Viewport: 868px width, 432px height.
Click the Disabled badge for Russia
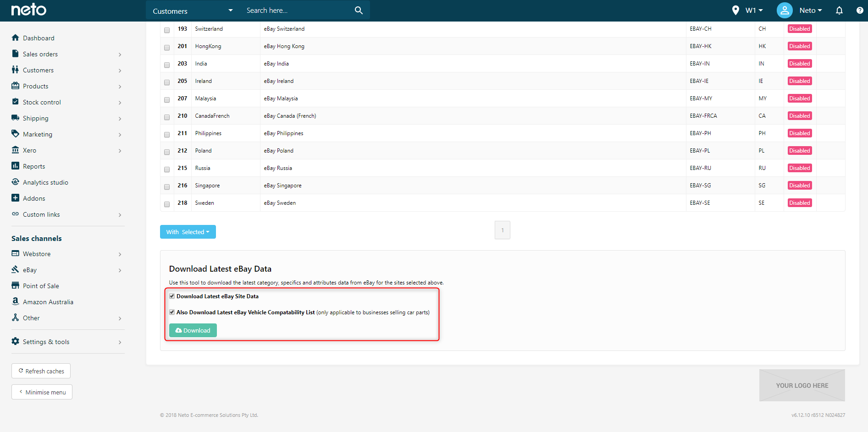[x=800, y=168]
